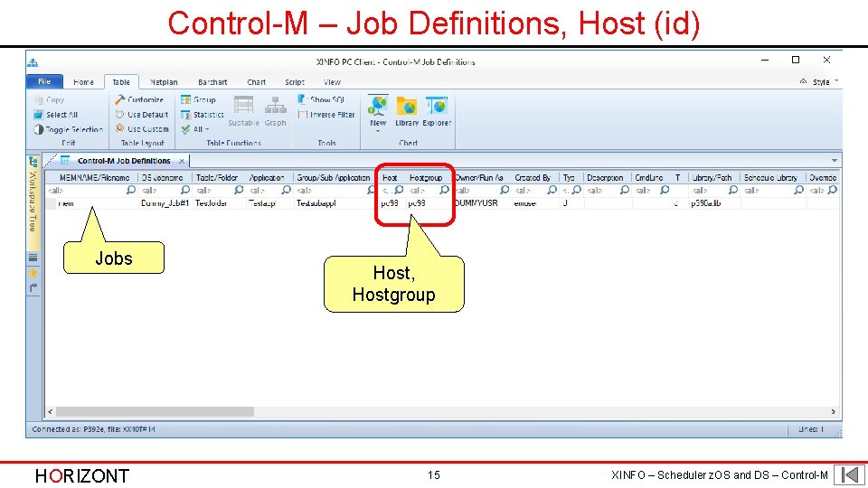Click the search icon in Application filter
This screenshot has height=488, width=868.
286,190
